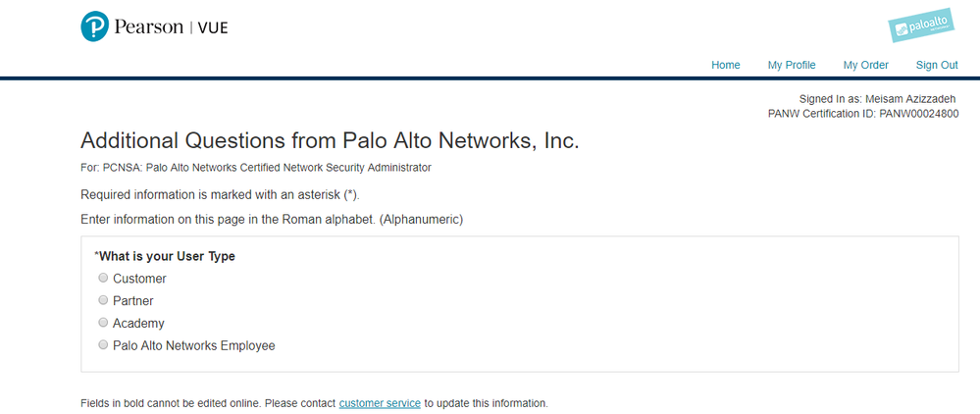Screen dimensions: 980x414
Task: Open the customer service link
Action: pyautogui.click(x=380, y=403)
